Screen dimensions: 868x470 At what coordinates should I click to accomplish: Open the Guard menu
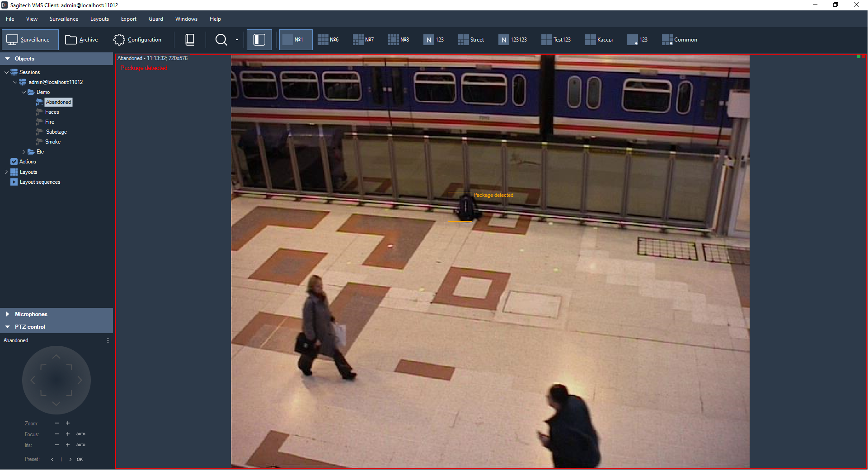click(x=155, y=19)
